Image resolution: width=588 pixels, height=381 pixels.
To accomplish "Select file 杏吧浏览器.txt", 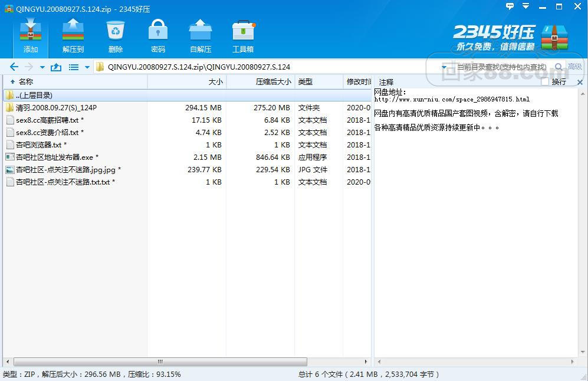I will coord(188,144).
